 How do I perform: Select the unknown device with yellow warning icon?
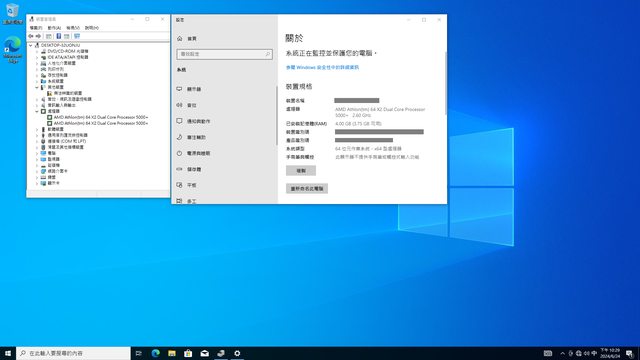pos(64,93)
